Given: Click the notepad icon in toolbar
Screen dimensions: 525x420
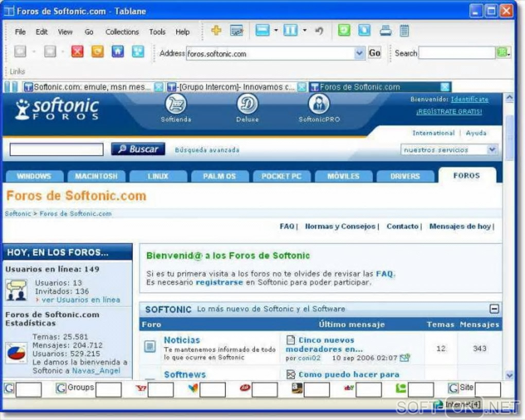Looking at the screenshot, I should tap(405, 31).
